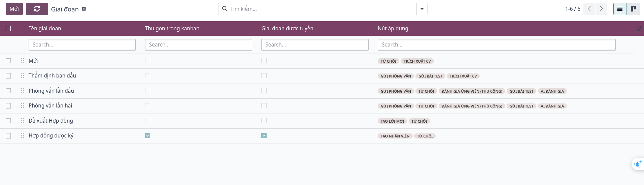Viewport: 644px width, 185px height.
Task: Click TỪ CHỐI tag in Đề xuất Hợp đồng row
Action: (419, 121)
